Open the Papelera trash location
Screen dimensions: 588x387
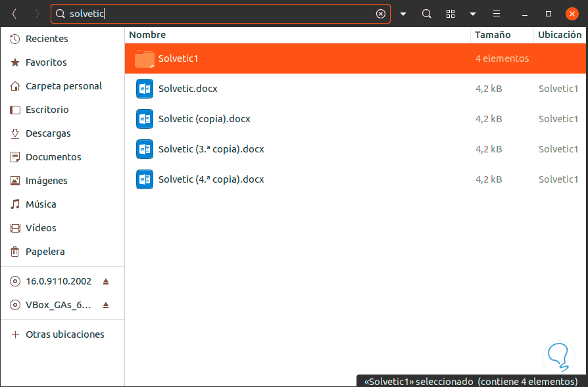pos(14,252)
